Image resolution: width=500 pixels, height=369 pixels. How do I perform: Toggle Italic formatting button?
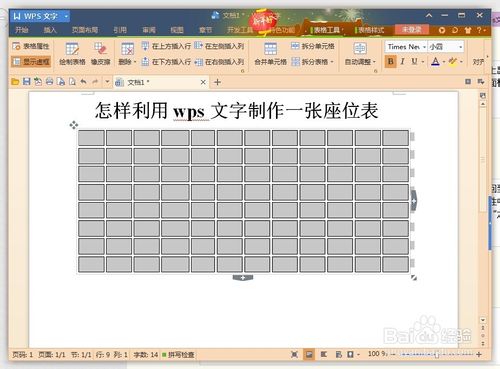402,61
